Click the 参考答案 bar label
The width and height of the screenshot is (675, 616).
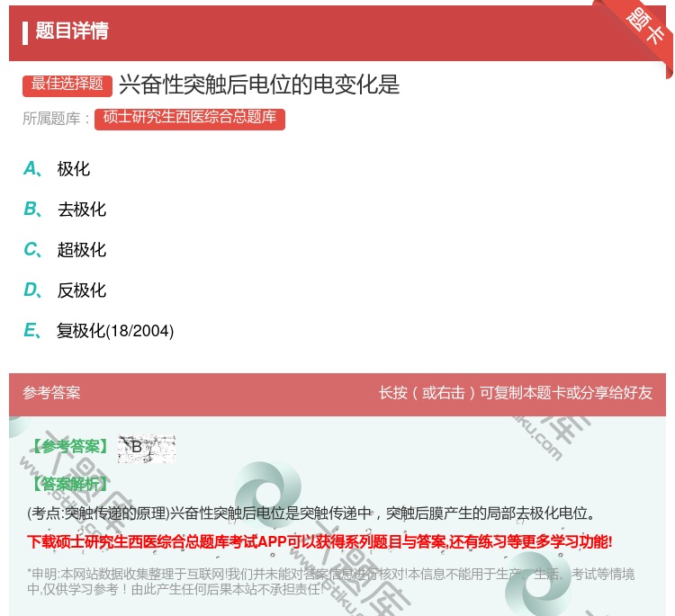51,393
